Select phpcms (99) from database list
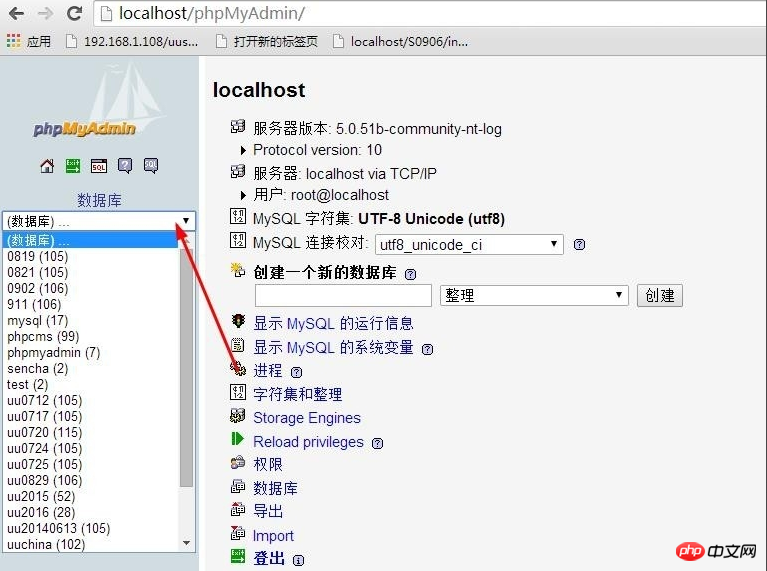 (43, 337)
